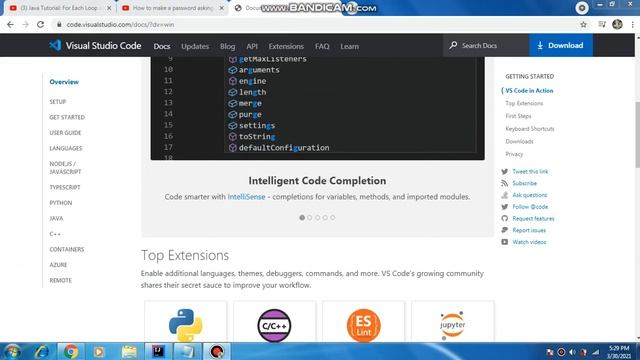Open the Extensions nav item

coord(286,46)
